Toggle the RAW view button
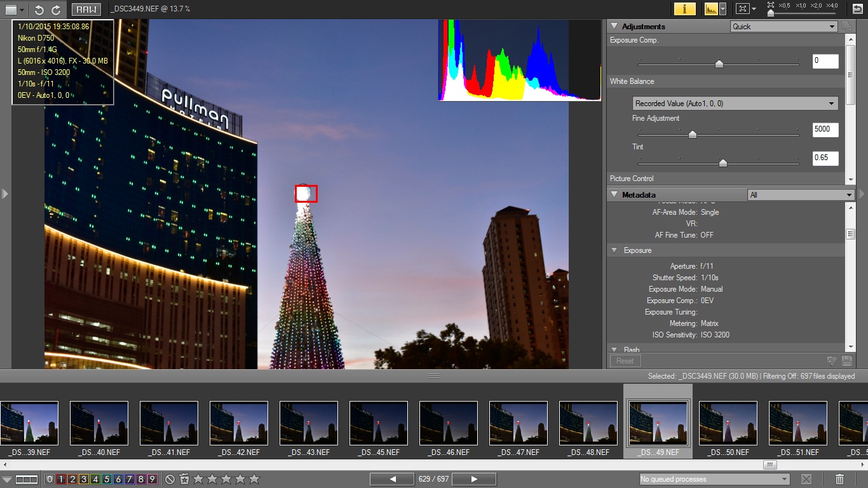The width and height of the screenshot is (868, 488). [85, 10]
